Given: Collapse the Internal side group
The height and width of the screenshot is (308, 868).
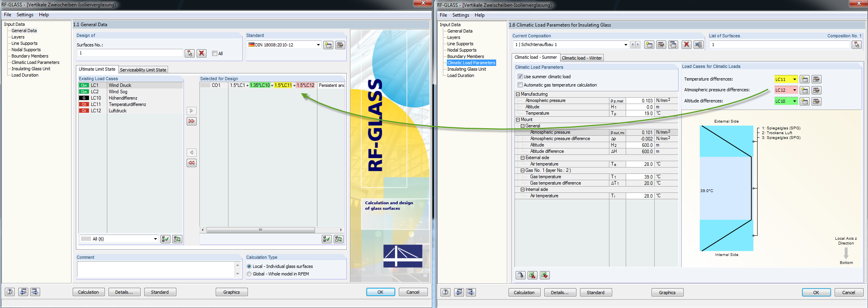Looking at the screenshot, I should [522, 189].
